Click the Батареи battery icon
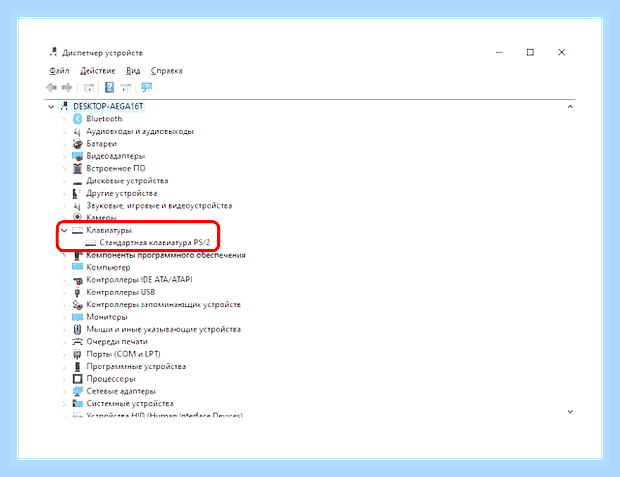Viewport: 620px width, 477px height. (x=78, y=144)
